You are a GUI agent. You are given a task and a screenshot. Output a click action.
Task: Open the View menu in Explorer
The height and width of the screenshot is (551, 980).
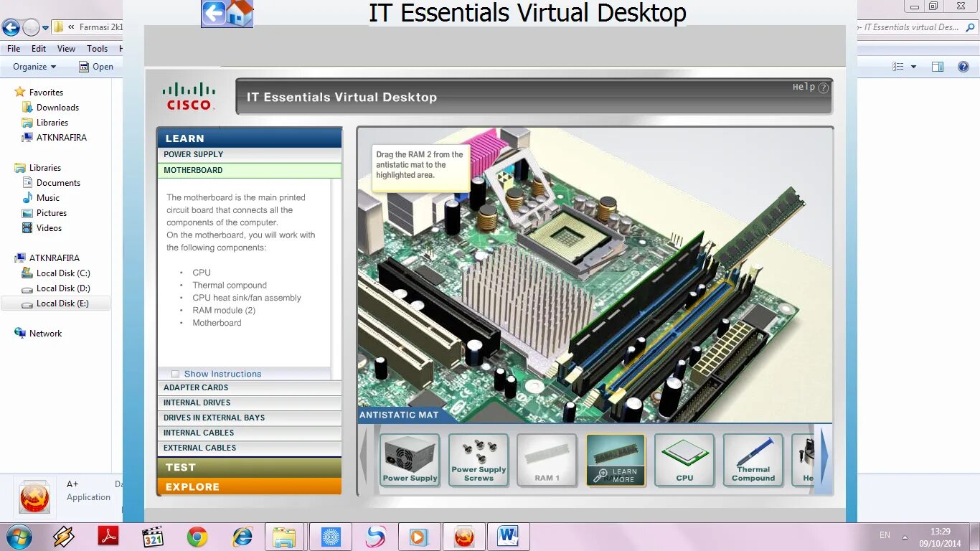pos(66,49)
